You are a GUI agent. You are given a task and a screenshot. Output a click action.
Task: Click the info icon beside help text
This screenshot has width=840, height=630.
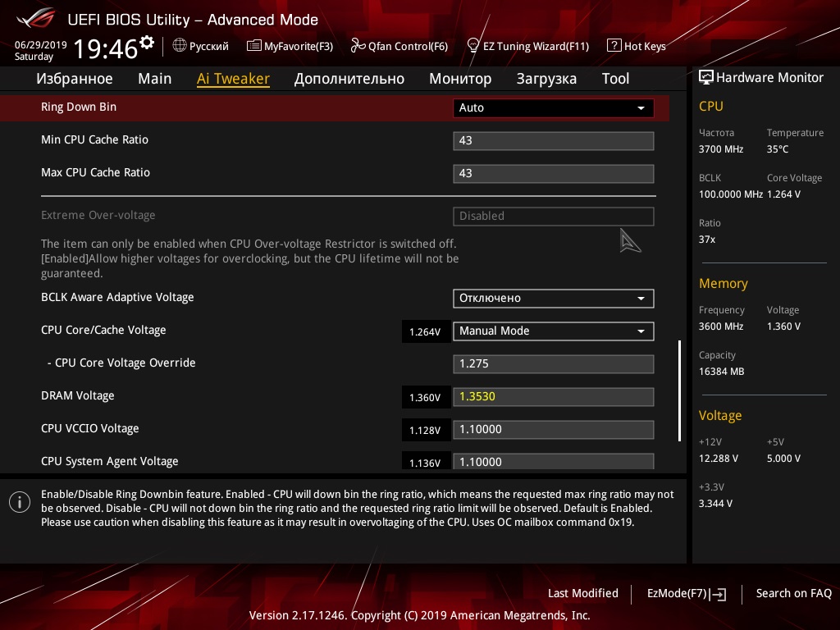pos(20,503)
